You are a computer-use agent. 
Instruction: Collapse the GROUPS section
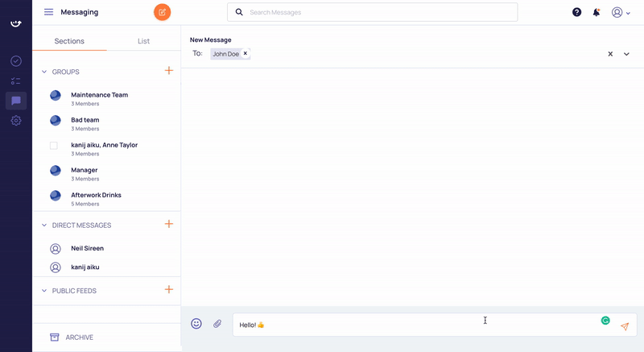click(x=44, y=72)
